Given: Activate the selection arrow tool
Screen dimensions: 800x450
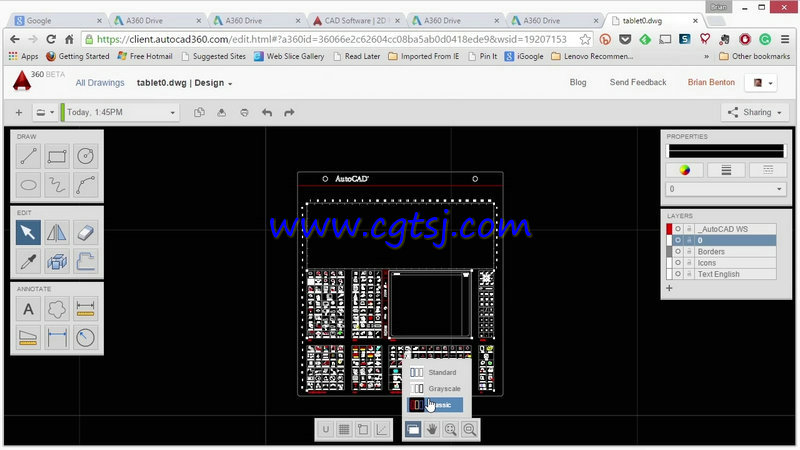Looking at the screenshot, I should click(28, 233).
